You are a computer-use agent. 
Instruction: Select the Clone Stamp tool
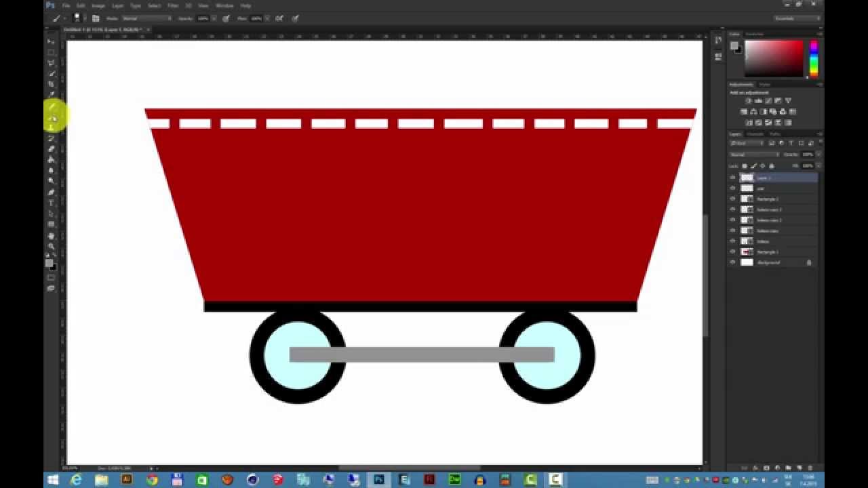(51, 127)
